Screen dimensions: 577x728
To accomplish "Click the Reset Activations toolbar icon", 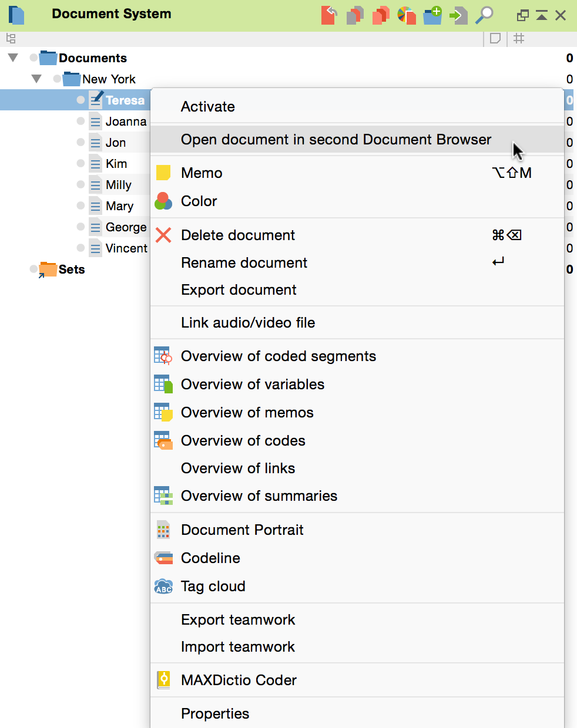I will click(329, 15).
